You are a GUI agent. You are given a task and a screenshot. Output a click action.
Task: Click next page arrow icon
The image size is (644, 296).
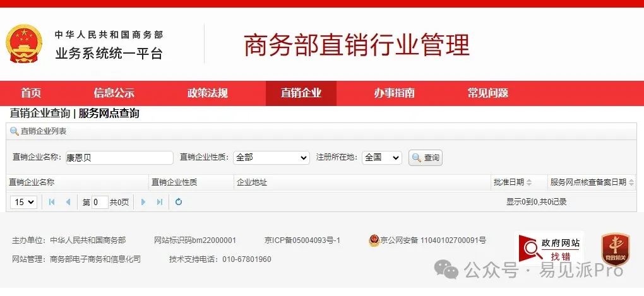point(143,202)
